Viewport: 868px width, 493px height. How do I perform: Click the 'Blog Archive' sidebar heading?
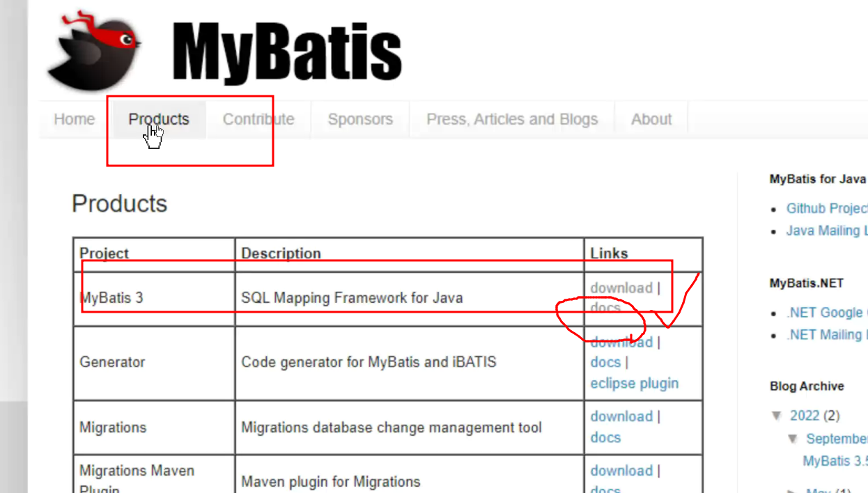click(x=807, y=386)
